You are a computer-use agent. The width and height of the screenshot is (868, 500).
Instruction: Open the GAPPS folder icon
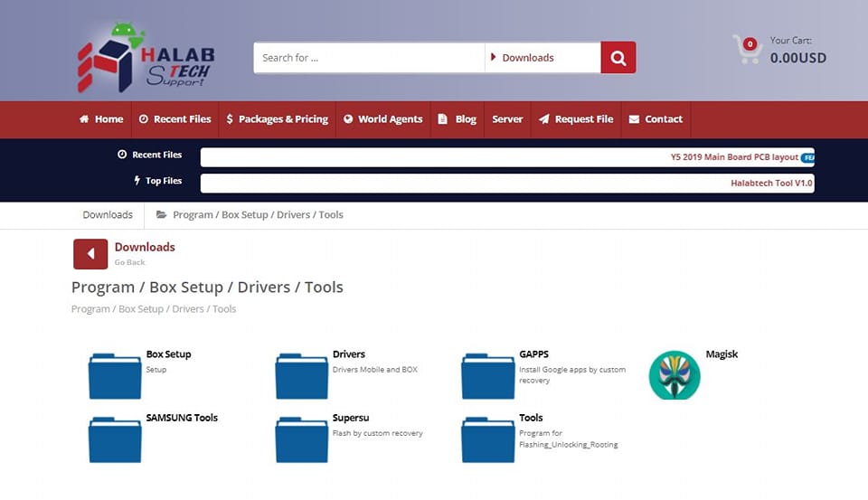(x=487, y=376)
